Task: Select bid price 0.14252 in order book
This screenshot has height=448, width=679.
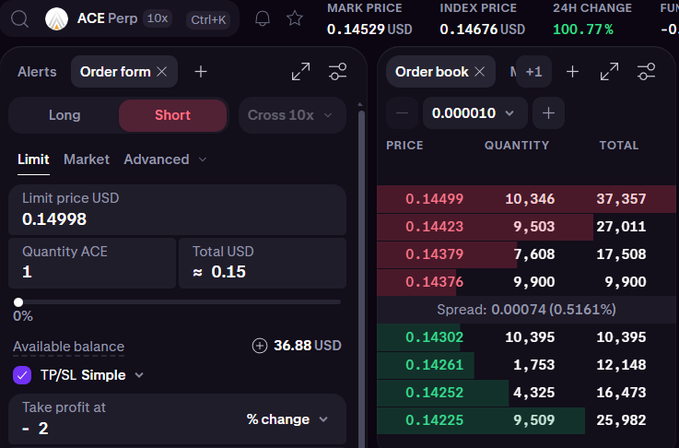Action: point(434,393)
